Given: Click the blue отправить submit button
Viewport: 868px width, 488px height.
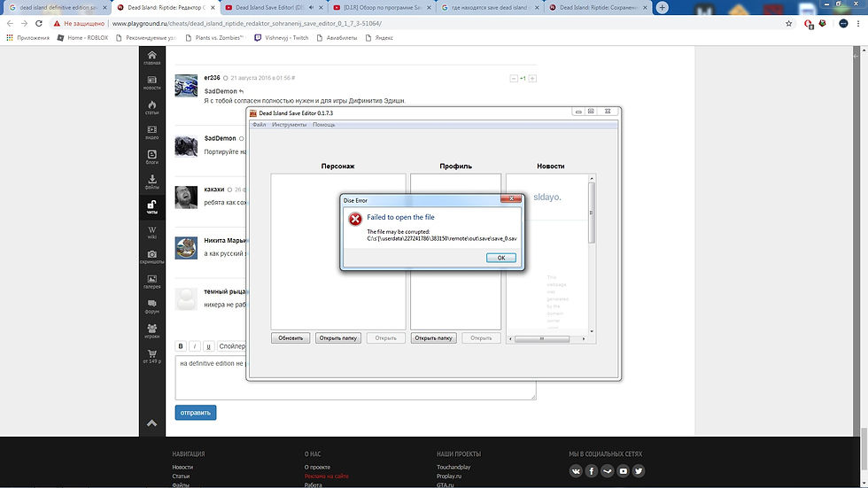Looking at the screenshot, I should click(x=196, y=413).
